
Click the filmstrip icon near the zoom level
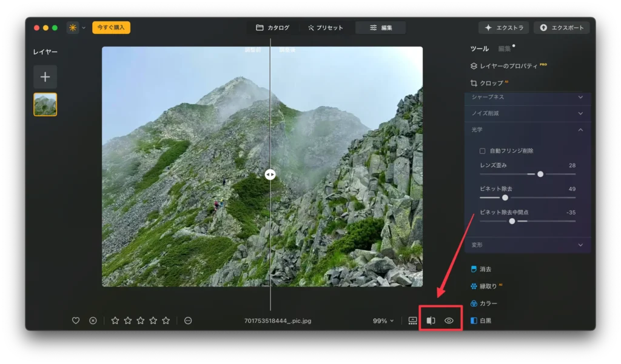point(412,320)
